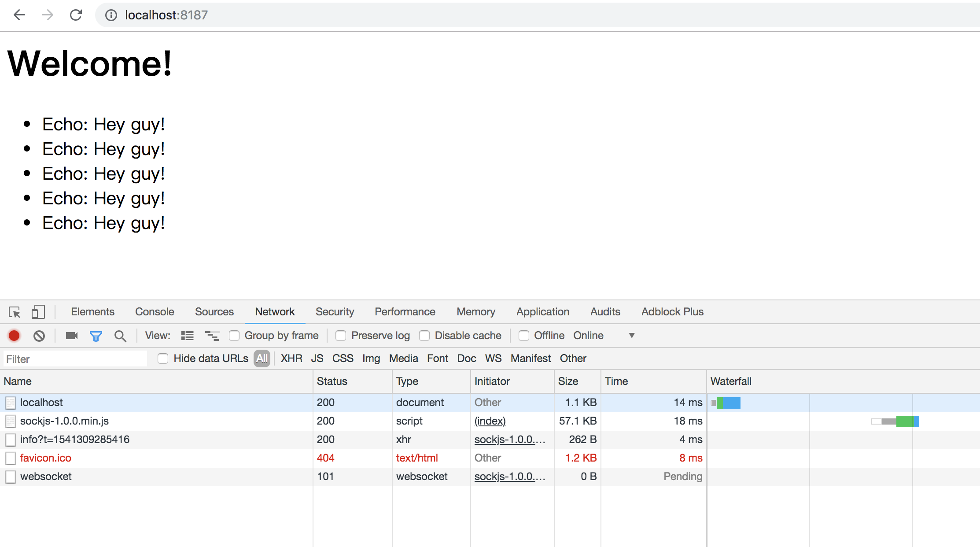The width and height of the screenshot is (980, 547).
Task: Clear the network log with the clear icon
Action: (39, 336)
